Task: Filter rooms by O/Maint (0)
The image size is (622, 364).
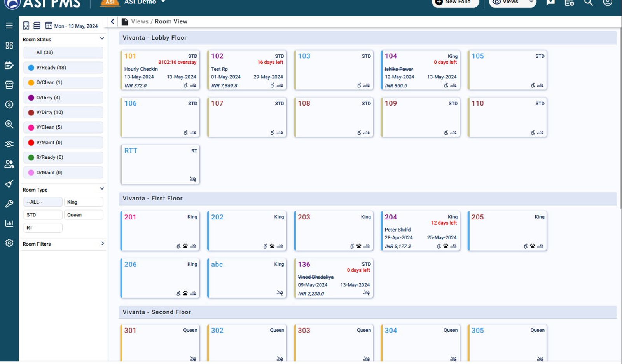Action: click(63, 172)
